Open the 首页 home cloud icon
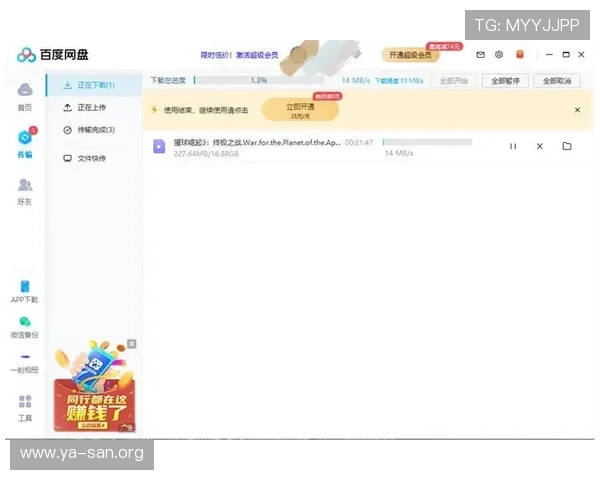Screen dimensions: 600x480 (25, 90)
